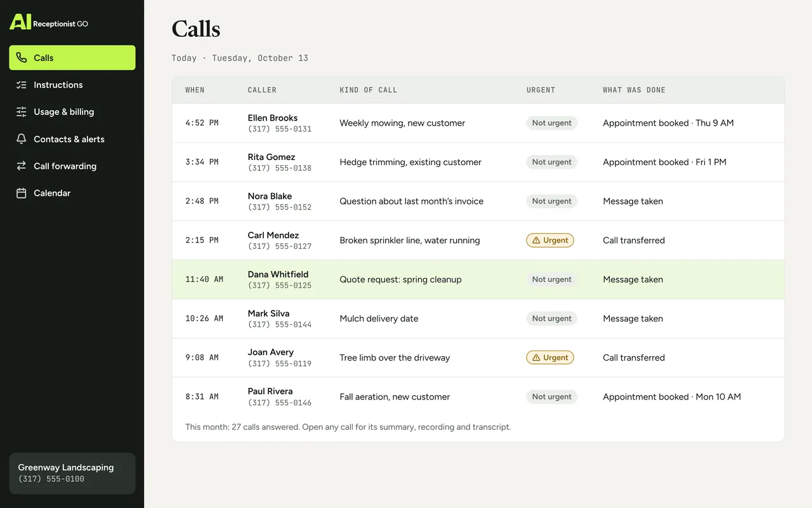Click "Hedge trimming, existing customer"
This screenshot has height=508, width=812.
410,162
